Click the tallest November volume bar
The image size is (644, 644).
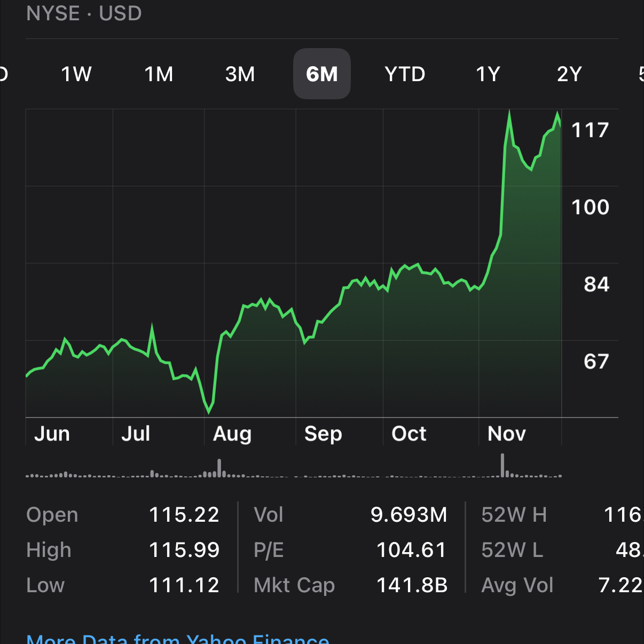[x=502, y=465]
